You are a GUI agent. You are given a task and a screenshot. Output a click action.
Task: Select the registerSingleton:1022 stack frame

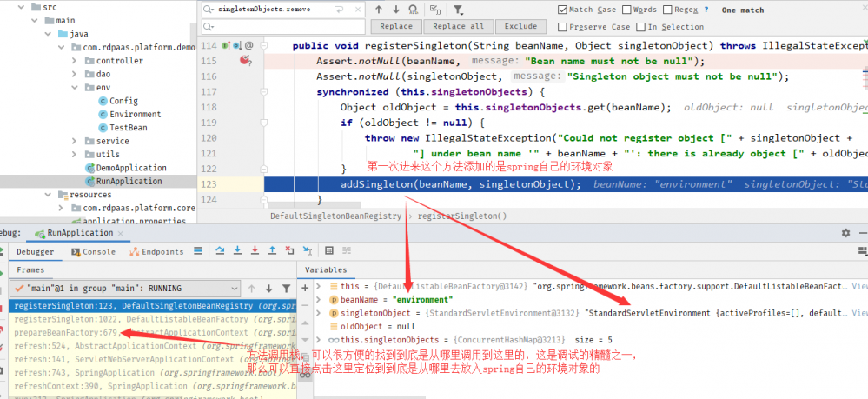[x=153, y=319]
